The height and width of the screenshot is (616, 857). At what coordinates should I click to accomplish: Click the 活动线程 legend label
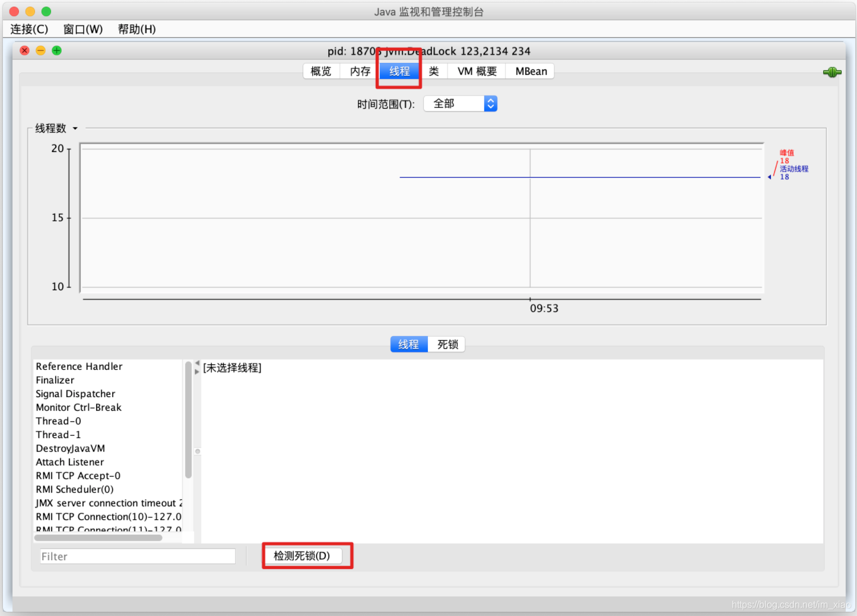(794, 169)
